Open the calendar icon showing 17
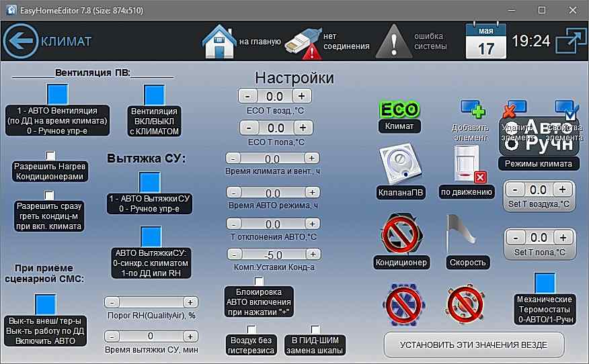 [485, 40]
